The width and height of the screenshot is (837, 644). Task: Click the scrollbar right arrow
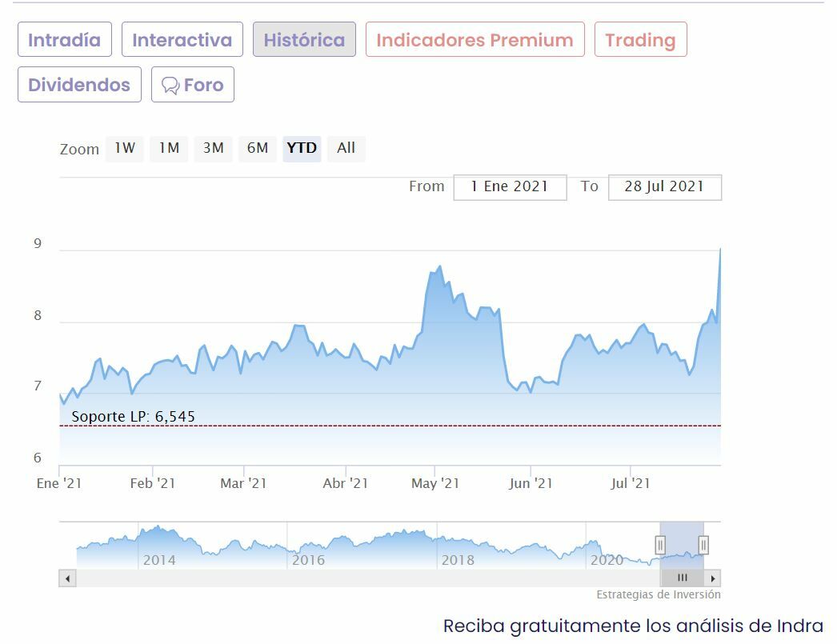point(713,578)
